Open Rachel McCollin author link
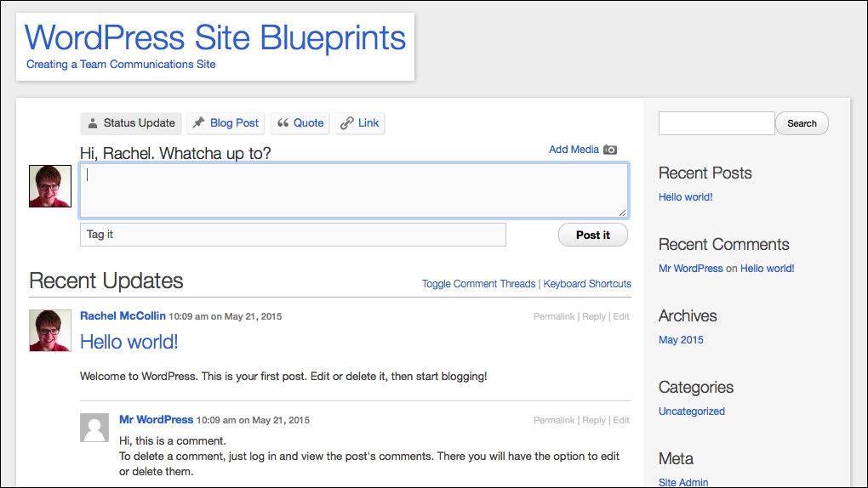868x488 pixels. click(123, 316)
